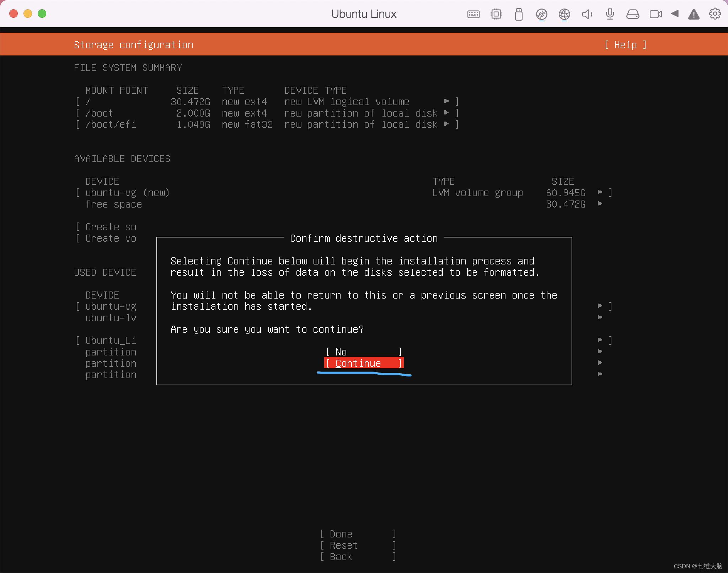This screenshot has height=573, width=728.
Task: Expand the free space 30.472G arrow
Action: tap(600, 204)
